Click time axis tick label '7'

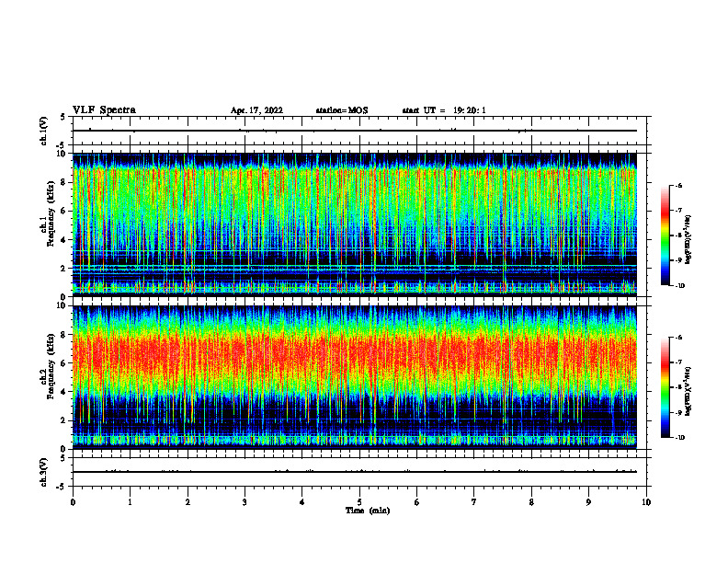pyautogui.click(x=474, y=502)
